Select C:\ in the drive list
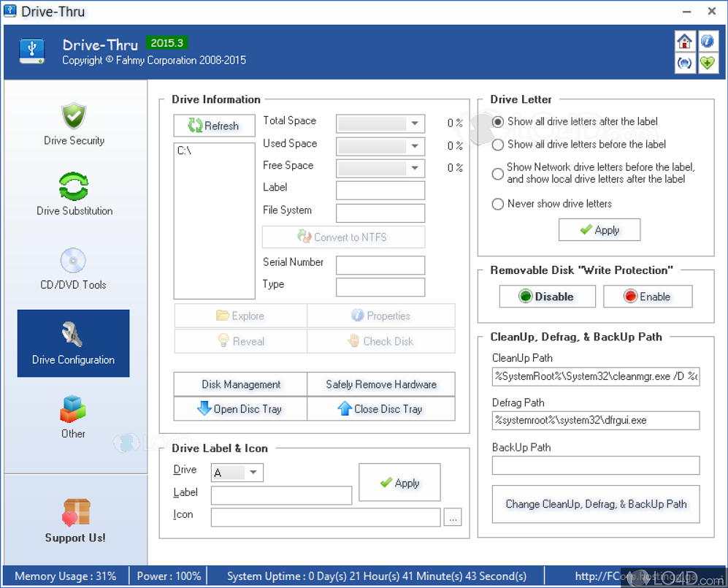The width and height of the screenshot is (728, 588). tap(185, 151)
